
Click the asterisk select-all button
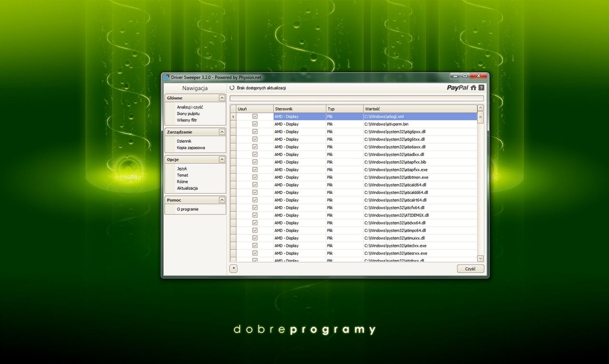coord(233,269)
